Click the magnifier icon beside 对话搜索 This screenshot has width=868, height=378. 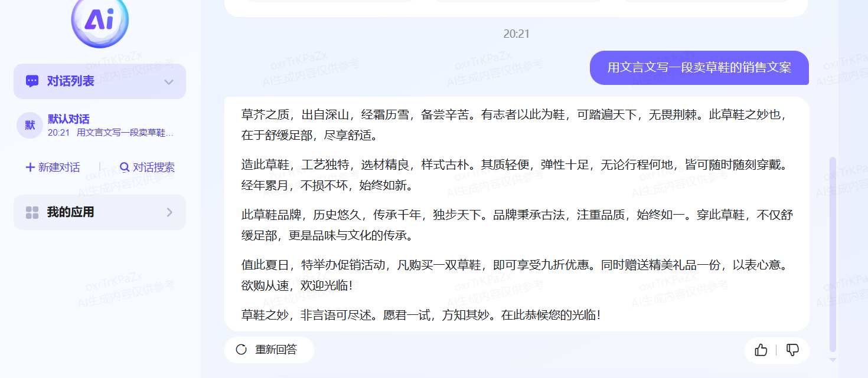124,167
